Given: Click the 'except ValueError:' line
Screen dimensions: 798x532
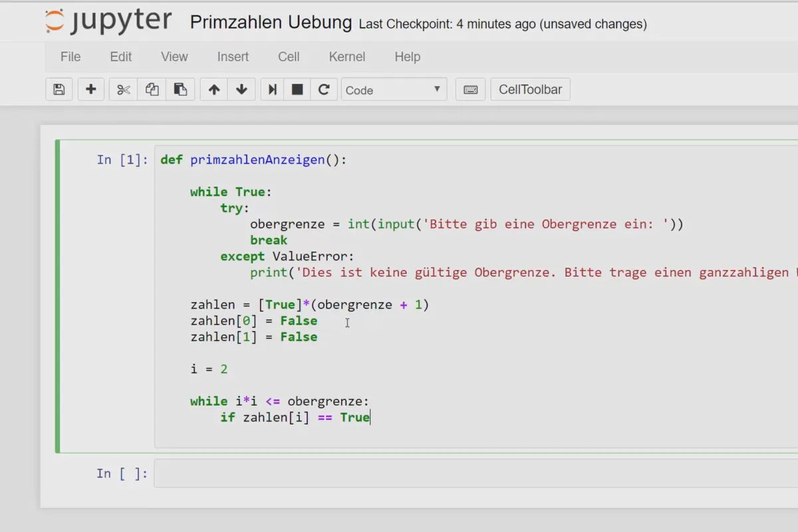Looking at the screenshot, I should [x=287, y=256].
